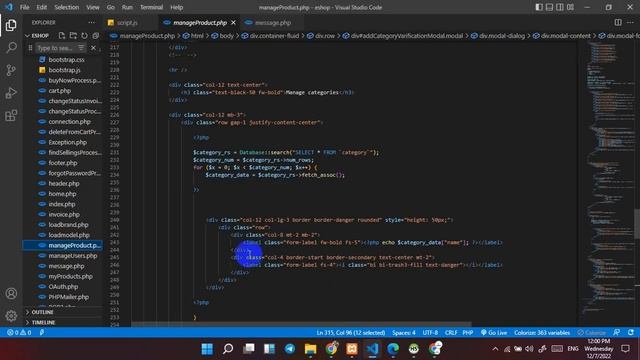Split the editor to the right
This screenshot has height=360, width=640.
[618, 22]
